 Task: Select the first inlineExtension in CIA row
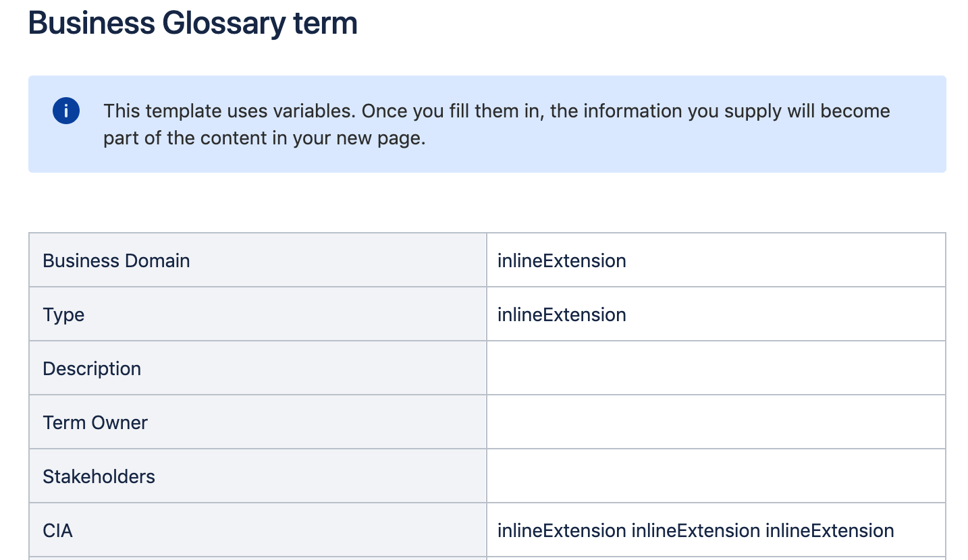562,531
